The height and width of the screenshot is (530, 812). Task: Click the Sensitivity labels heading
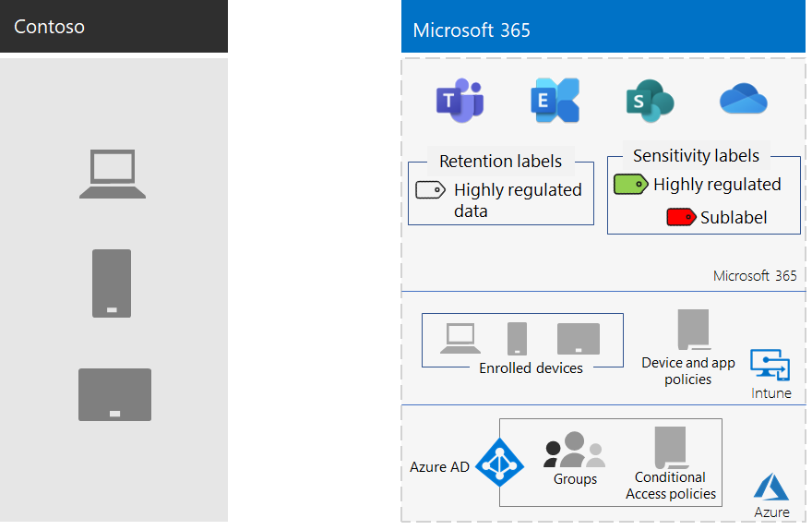[x=696, y=155]
